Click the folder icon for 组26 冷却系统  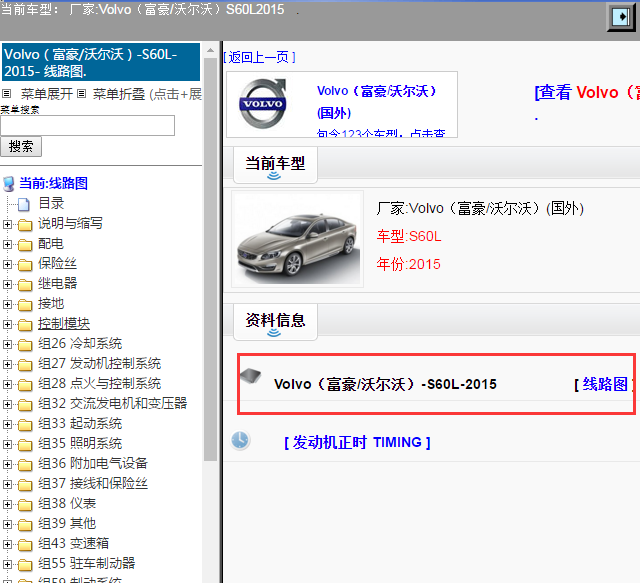point(25,345)
